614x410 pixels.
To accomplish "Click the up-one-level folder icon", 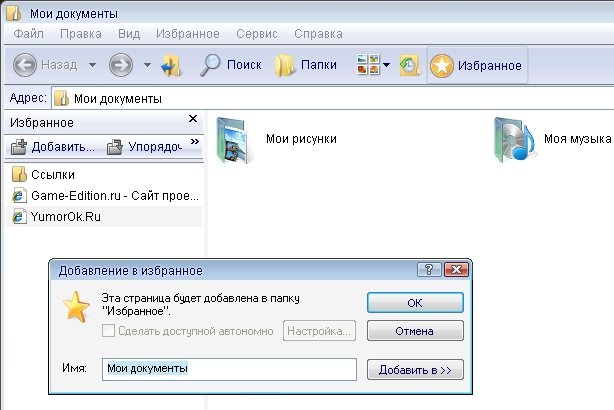I will (171, 66).
